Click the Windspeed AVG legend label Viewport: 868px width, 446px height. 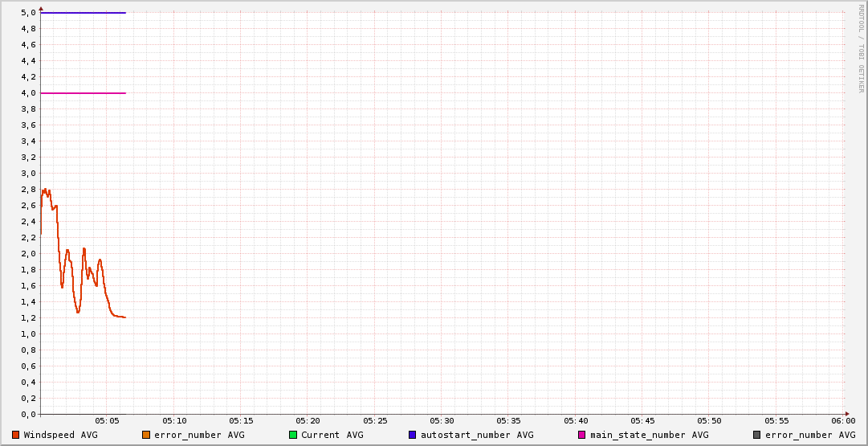coord(62,435)
